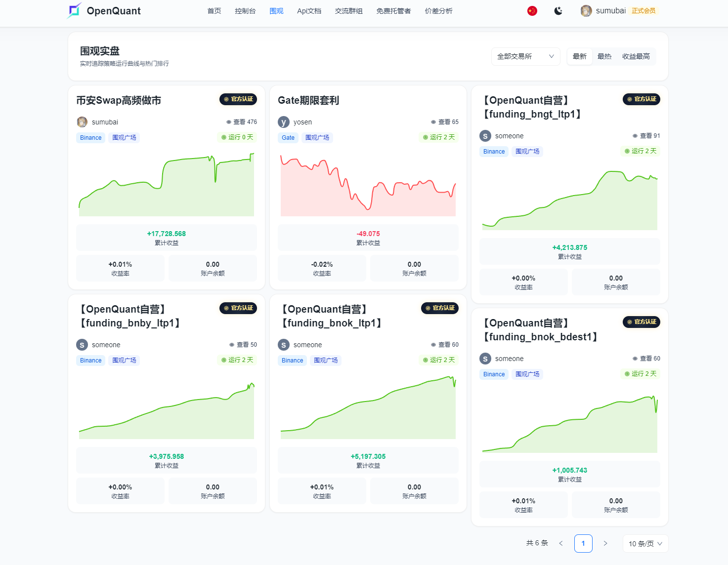This screenshot has width=728, height=565.
Task: Sort strategies by 收益最高
Action: point(636,56)
